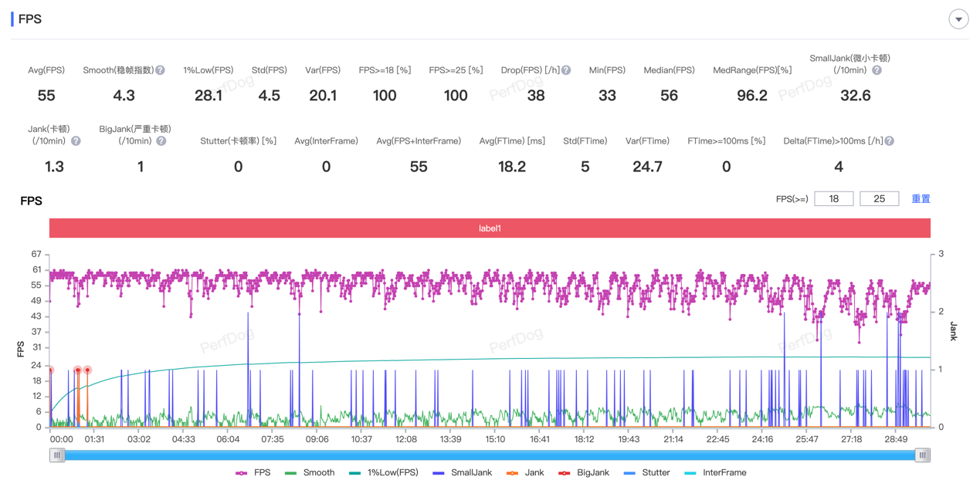
Task: Click the Drop(FPS) value 38
Action: point(536,96)
